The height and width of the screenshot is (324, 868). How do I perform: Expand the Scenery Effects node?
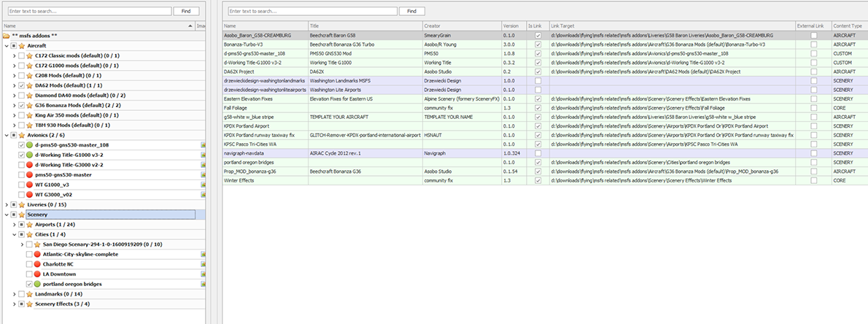(14, 304)
